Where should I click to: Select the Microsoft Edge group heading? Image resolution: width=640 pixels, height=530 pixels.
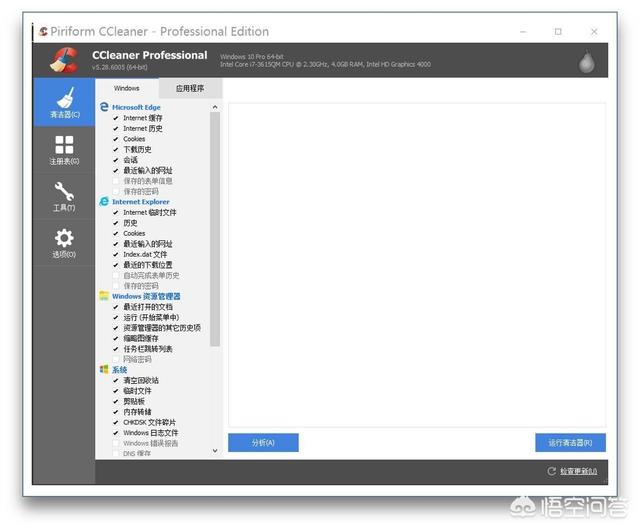[x=136, y=107]
